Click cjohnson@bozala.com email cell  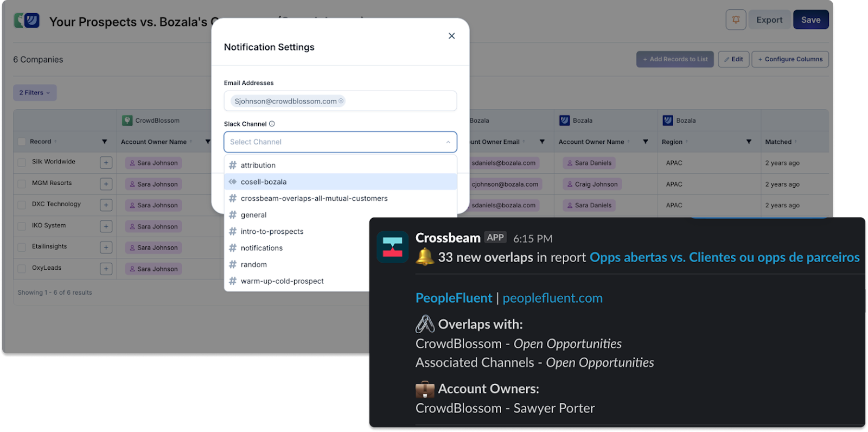pos(505,184)
